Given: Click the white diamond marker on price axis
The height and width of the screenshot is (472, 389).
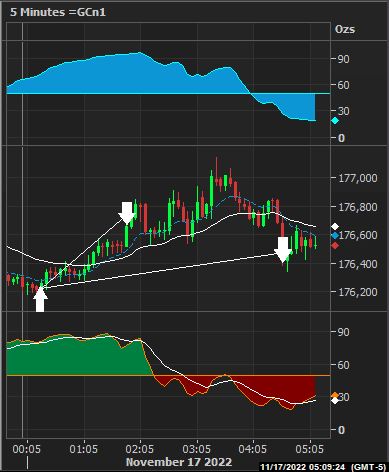Looking at the screenshot, I should coord(335,227).
